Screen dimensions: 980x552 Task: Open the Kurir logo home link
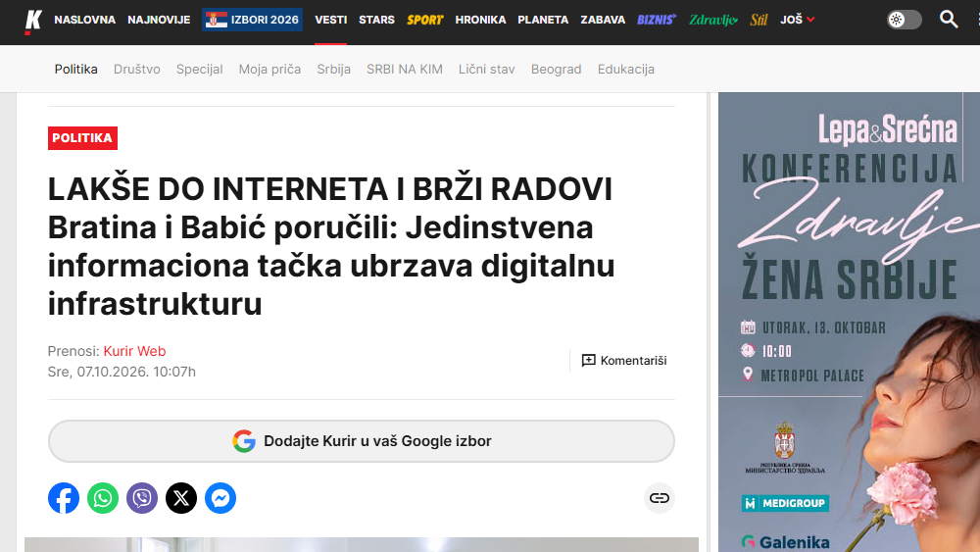[33, 21]
